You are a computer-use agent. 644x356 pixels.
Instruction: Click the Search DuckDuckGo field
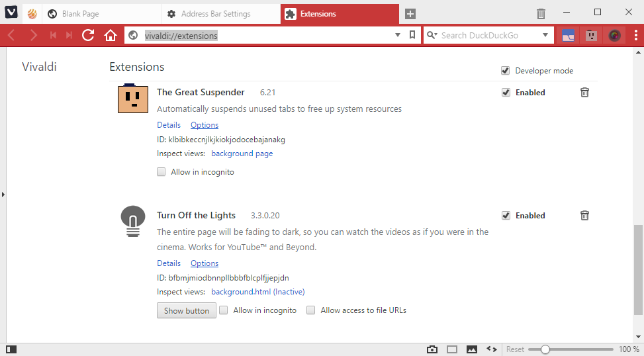coord(488,35)
